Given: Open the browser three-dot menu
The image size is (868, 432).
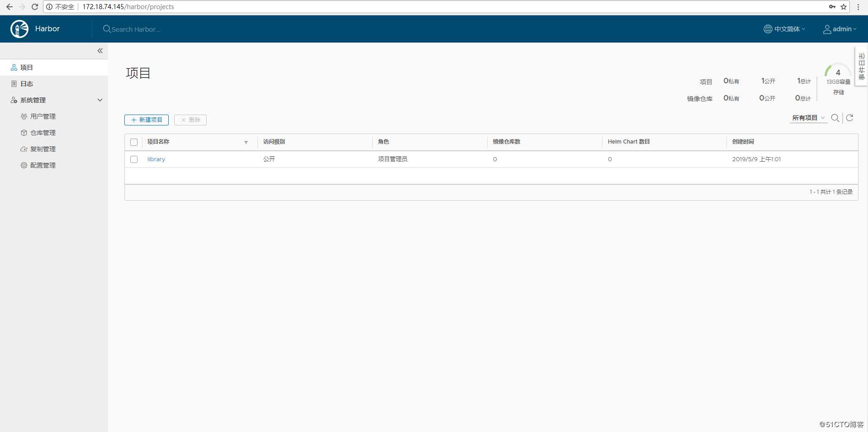Looking at the screenshot, I should [858, 7].
